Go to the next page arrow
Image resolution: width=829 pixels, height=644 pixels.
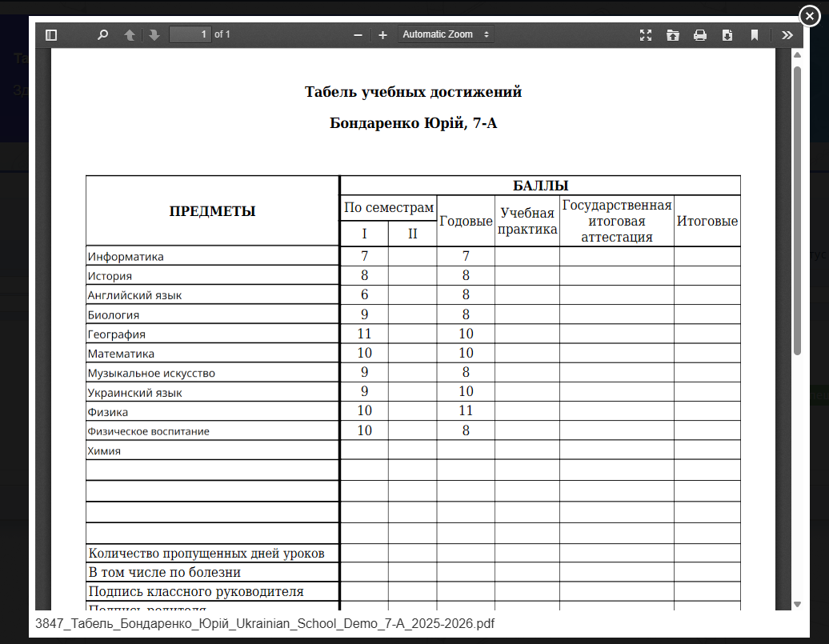[154, 35]
